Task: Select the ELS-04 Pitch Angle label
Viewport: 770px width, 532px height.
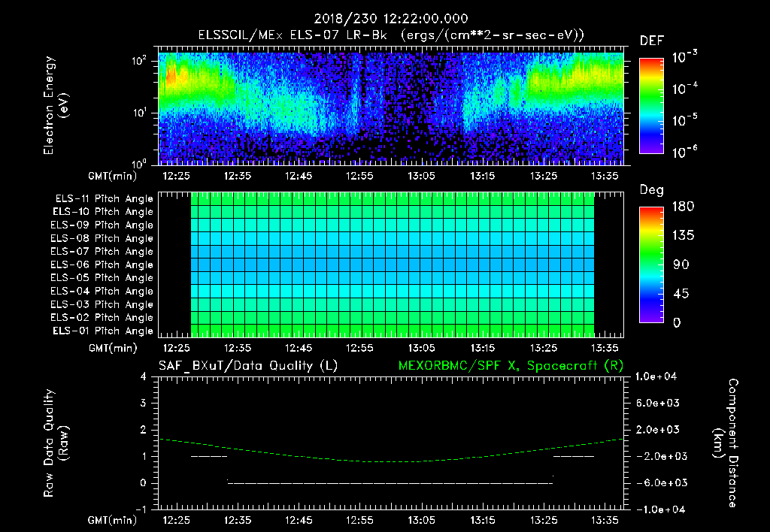Action: click(x=102, y=291)
